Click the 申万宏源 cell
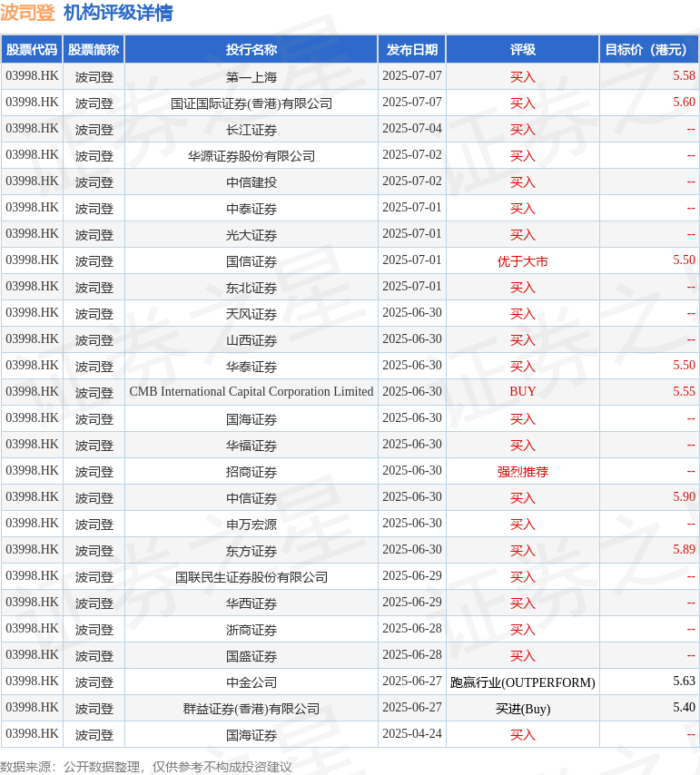The width and height of the screenshot is (700, 775). (251, 524)
